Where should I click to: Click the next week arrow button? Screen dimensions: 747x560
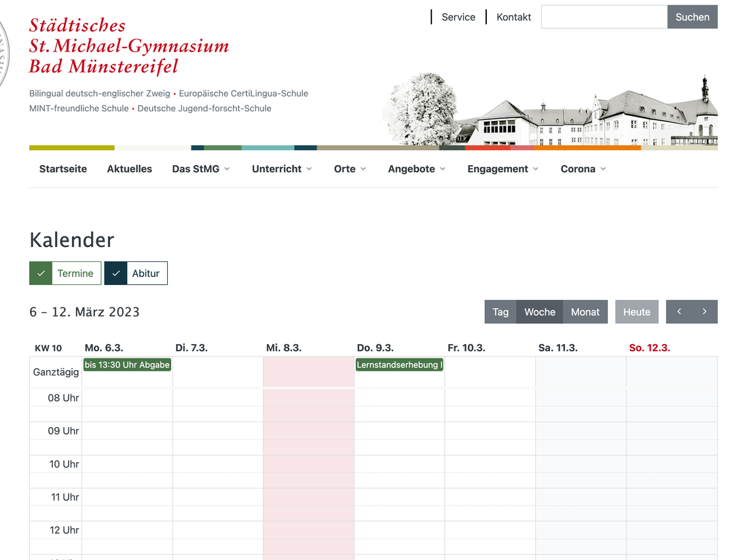click(704, 312)
